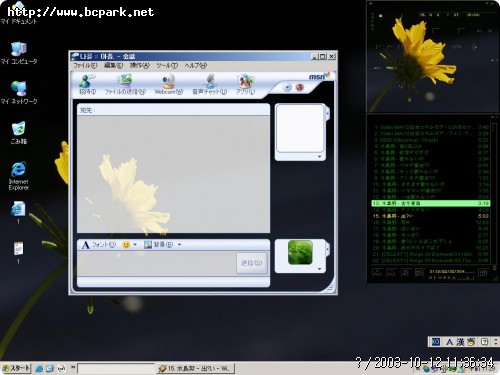Image resolution: width=500 pixels, height=375 pixels.
Task: Click the language bar help question icon
Action: click(x=485, y=342)
